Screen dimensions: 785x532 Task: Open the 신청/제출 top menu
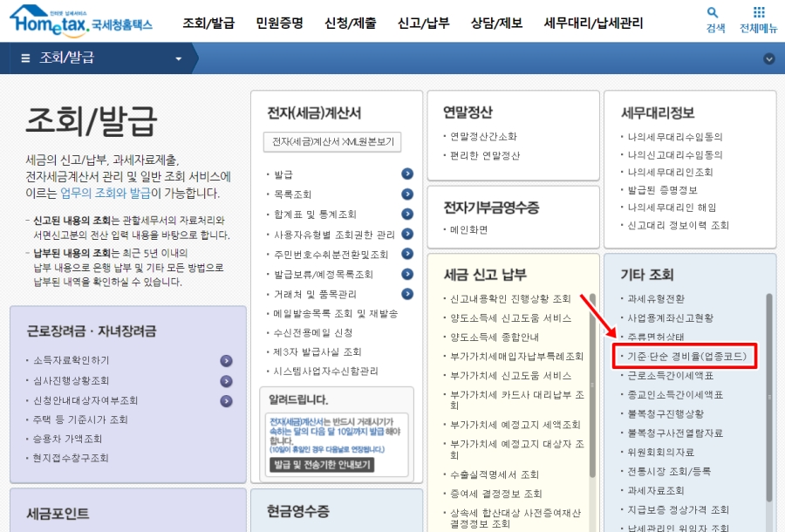[350, 23]
